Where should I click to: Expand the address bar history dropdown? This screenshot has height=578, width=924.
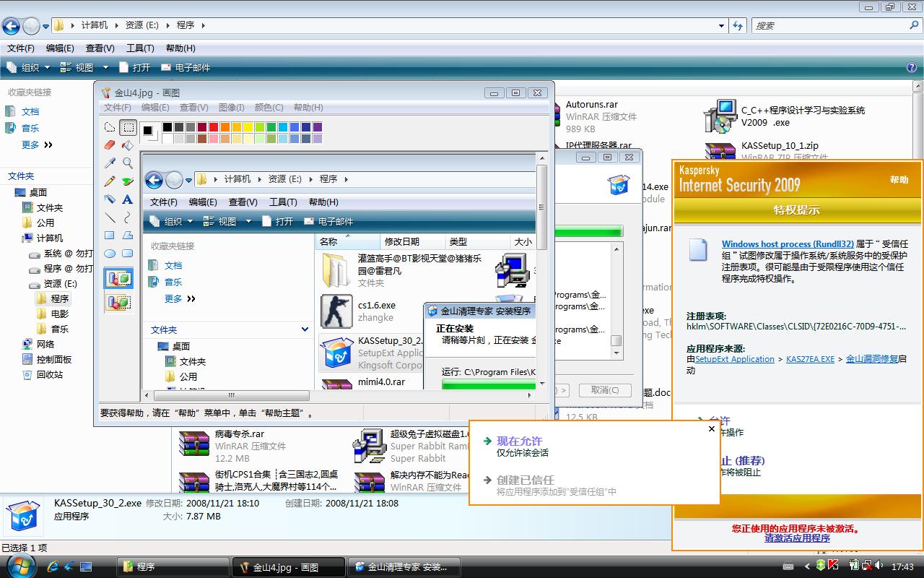721,26
